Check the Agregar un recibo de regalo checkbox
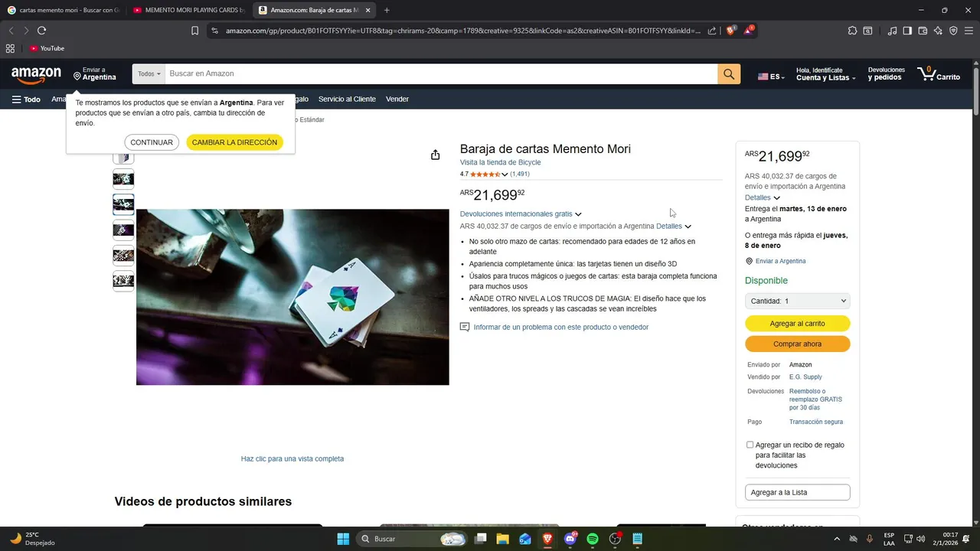Image resolution: width=980 pixels, height=551 pixels. tap(750, 445)
